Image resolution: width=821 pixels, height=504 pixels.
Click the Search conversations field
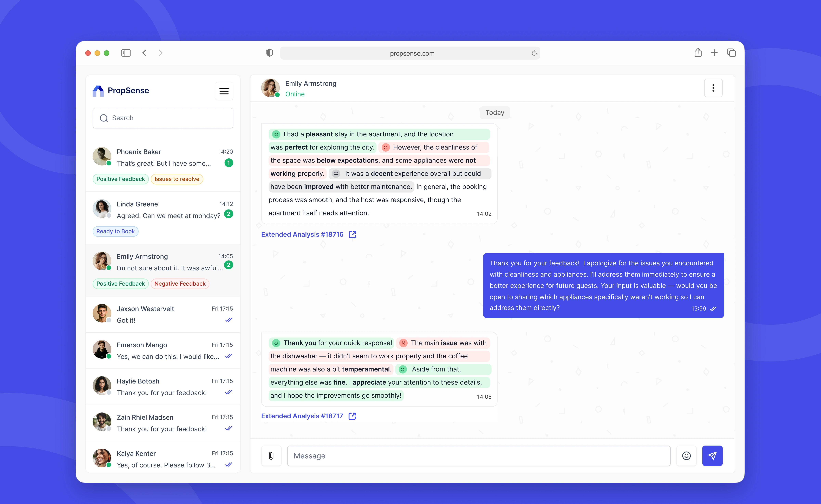pyautogui.click(x=163, y=118)
